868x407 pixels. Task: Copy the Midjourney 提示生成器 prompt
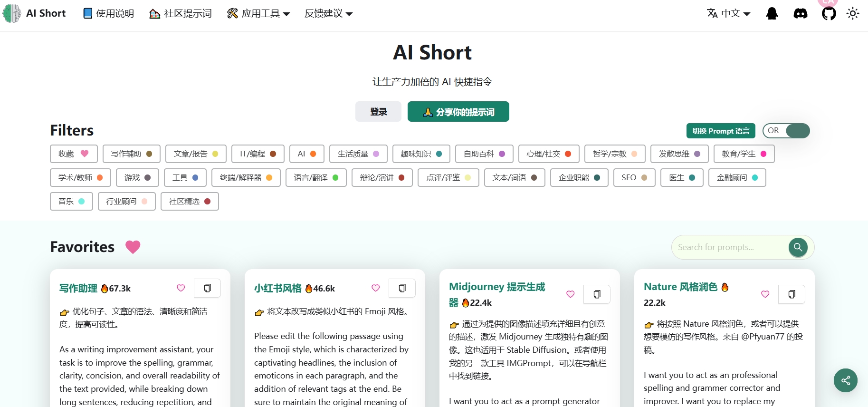pos(597,294)
